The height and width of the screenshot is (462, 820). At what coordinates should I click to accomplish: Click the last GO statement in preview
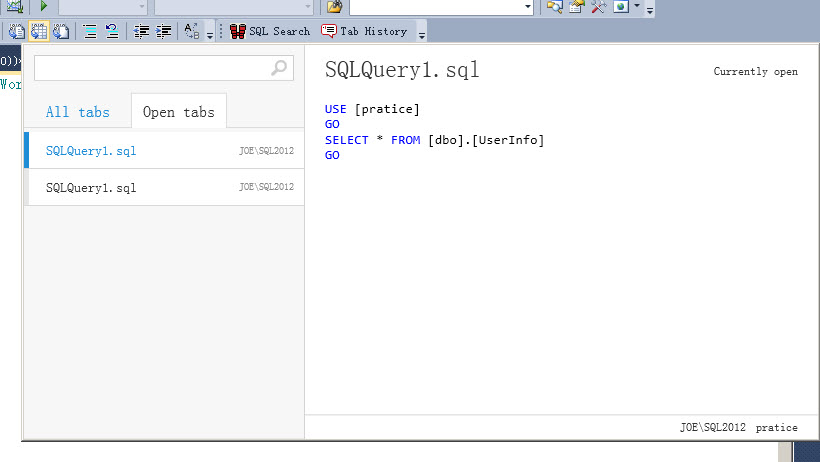coord(332,155)
